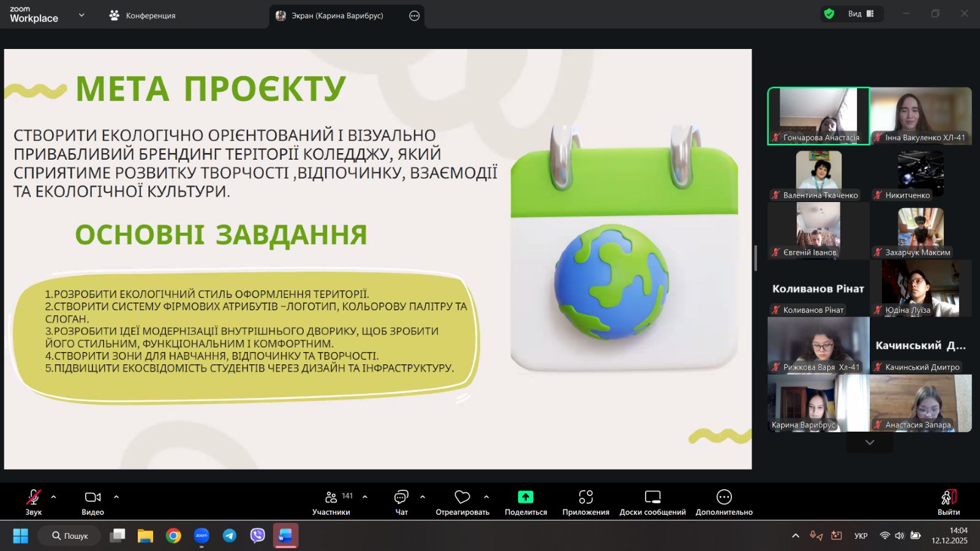Unmute microphone with the Звук button
Screen dimensions: 980x551
click(x=34, y=497)
